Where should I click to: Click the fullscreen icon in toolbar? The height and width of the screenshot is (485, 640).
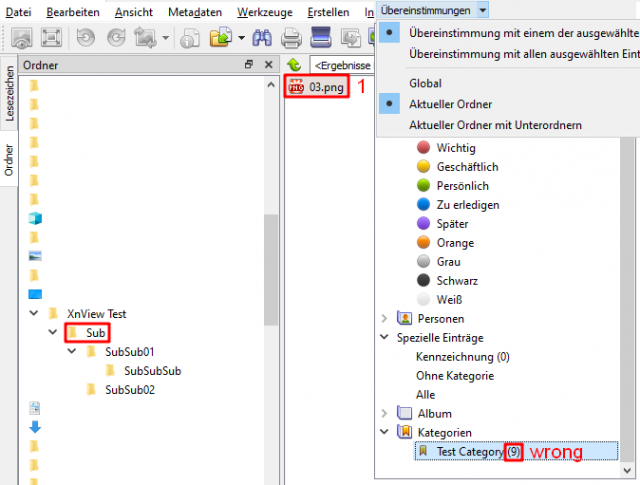pos(51,38)
